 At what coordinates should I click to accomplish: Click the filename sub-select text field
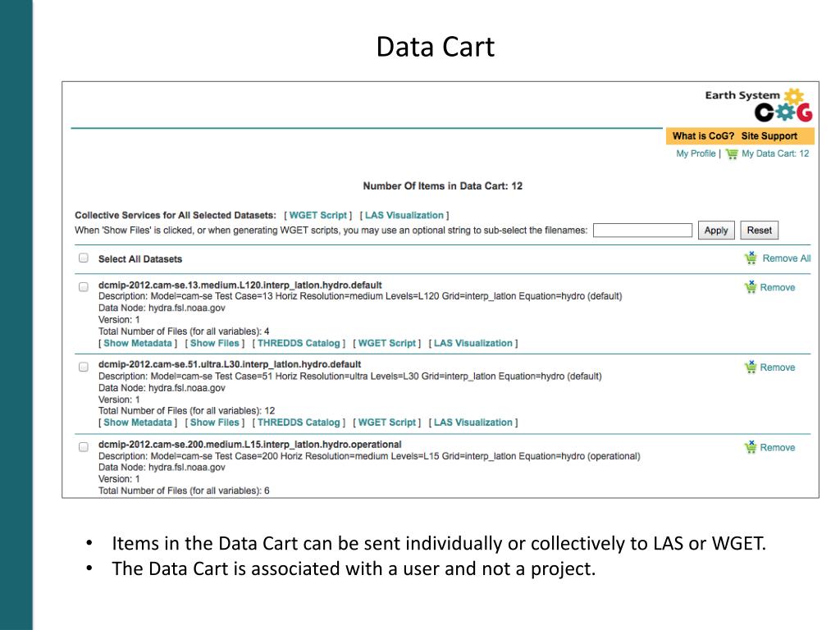642,231
